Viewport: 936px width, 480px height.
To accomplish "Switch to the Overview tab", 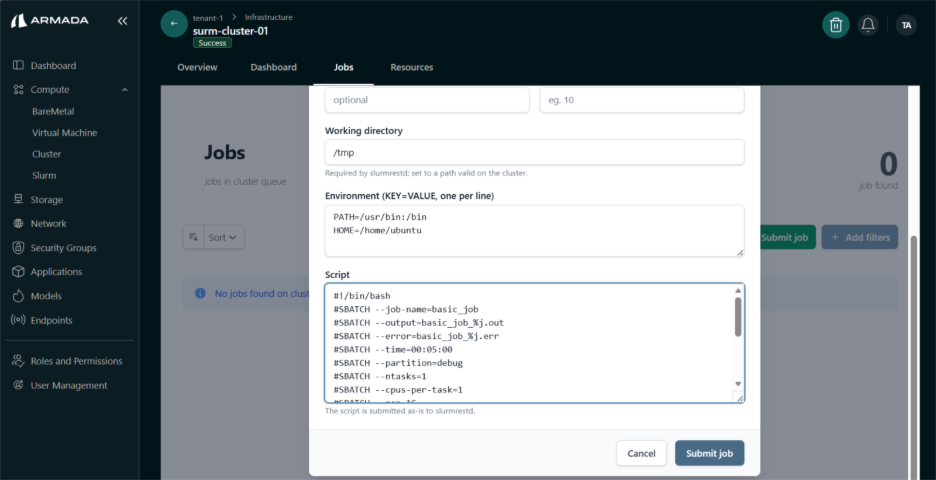I will click(197, 67).
